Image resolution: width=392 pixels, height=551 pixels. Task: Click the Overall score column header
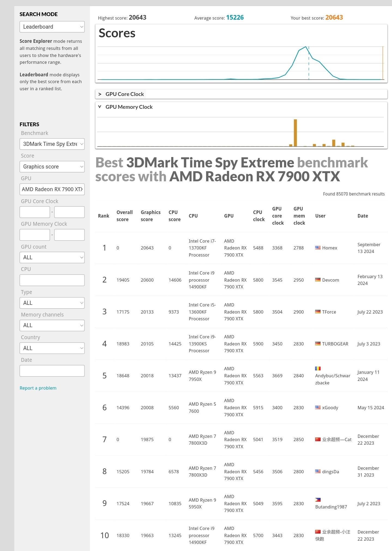pyautogui.click(x=125, y=216)
